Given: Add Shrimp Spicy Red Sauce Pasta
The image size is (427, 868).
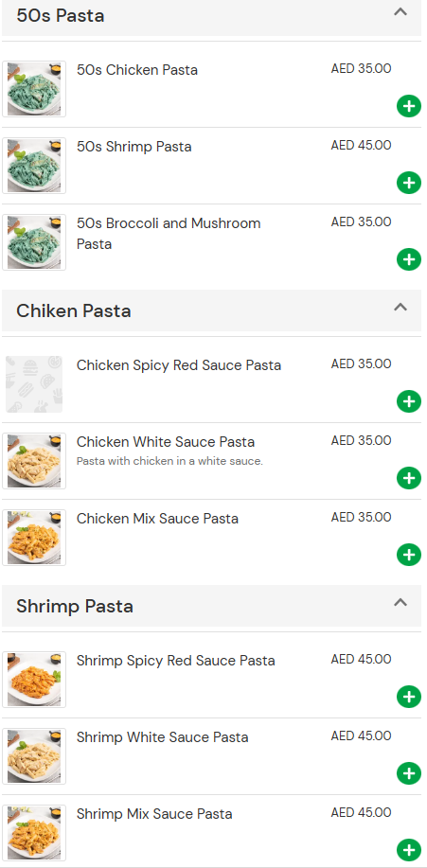Looking at the screenshot, I should (409, 697).
